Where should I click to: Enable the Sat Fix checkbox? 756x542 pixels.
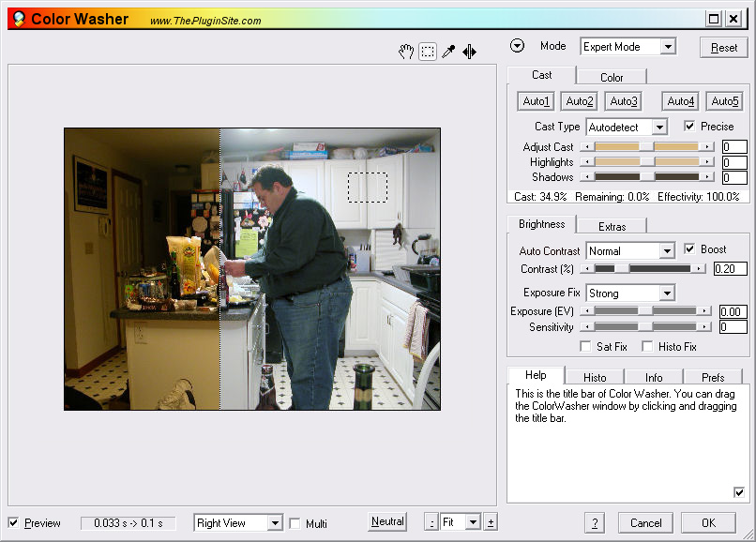pyautogui.click(x=585, y=346)
